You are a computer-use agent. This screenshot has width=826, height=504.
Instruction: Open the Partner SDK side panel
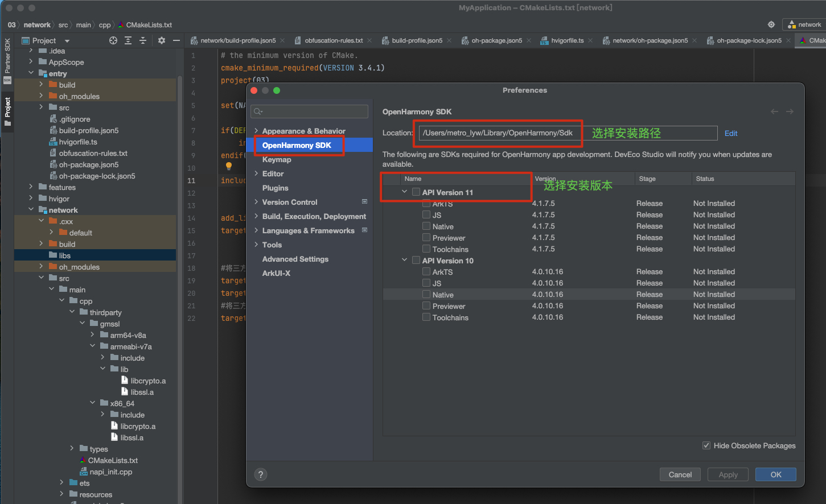(x=7, y=61)
